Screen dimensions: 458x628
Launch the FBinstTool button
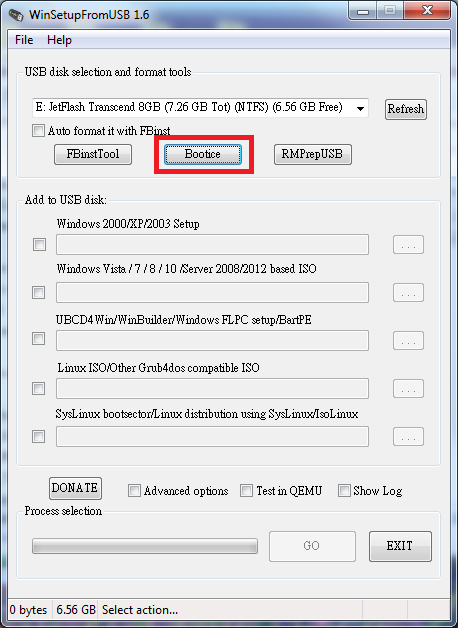coord(93,154)
